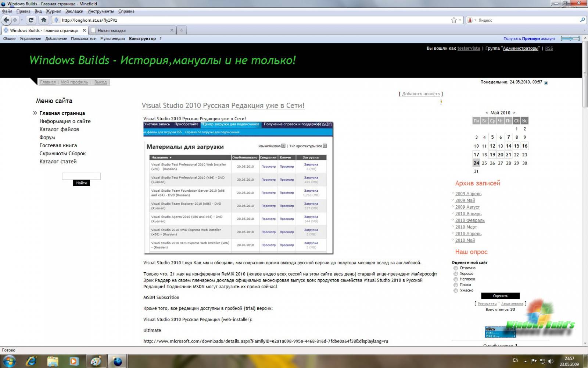Open Action Center flag tray icon
The image size is (588, 368).
(x=534, y=361)
